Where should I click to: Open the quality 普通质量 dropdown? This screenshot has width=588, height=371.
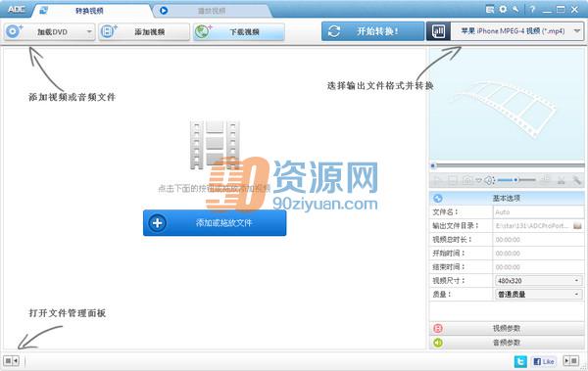(538, 295)
